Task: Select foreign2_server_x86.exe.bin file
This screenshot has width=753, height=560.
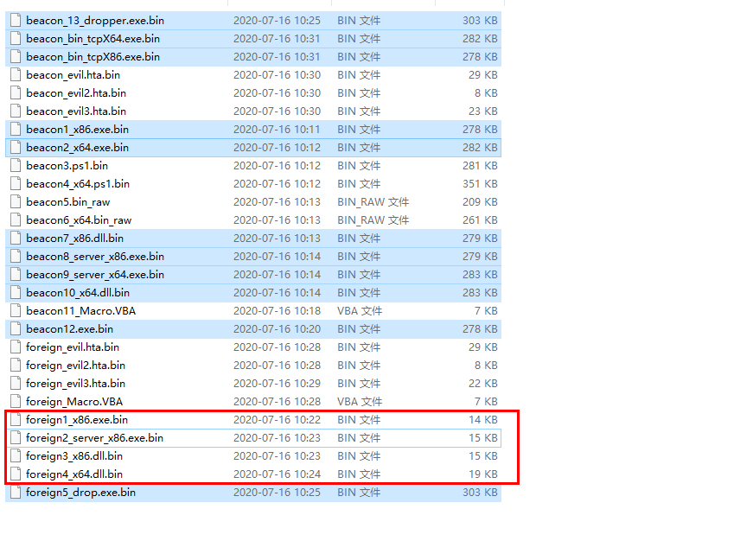Action: [94, 437]
